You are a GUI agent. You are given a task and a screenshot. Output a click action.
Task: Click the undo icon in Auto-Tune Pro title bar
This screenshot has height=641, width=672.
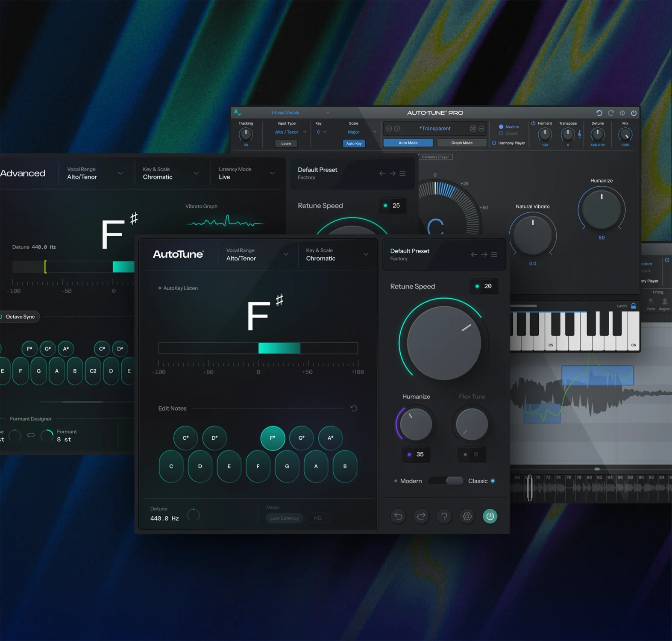point(599,113)
